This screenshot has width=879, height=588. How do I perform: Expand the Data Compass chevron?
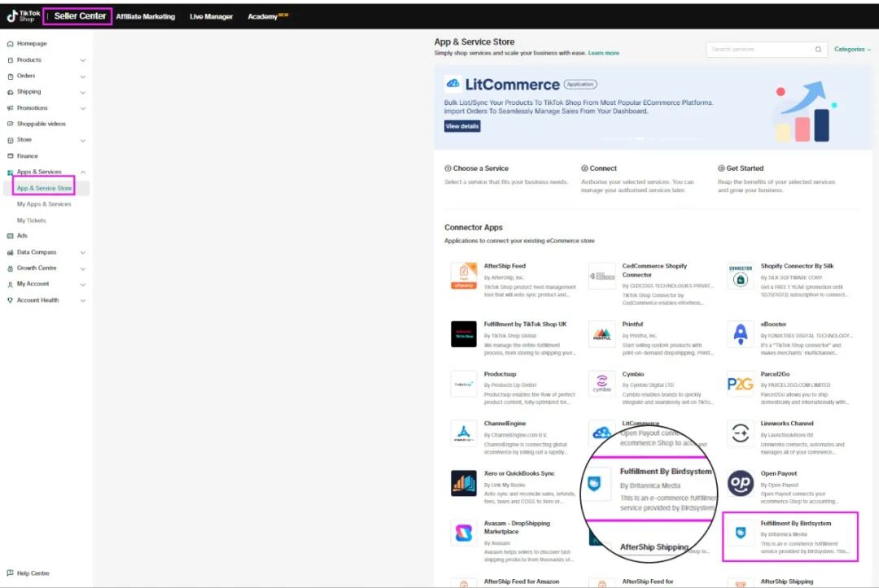tap(83, 253)
